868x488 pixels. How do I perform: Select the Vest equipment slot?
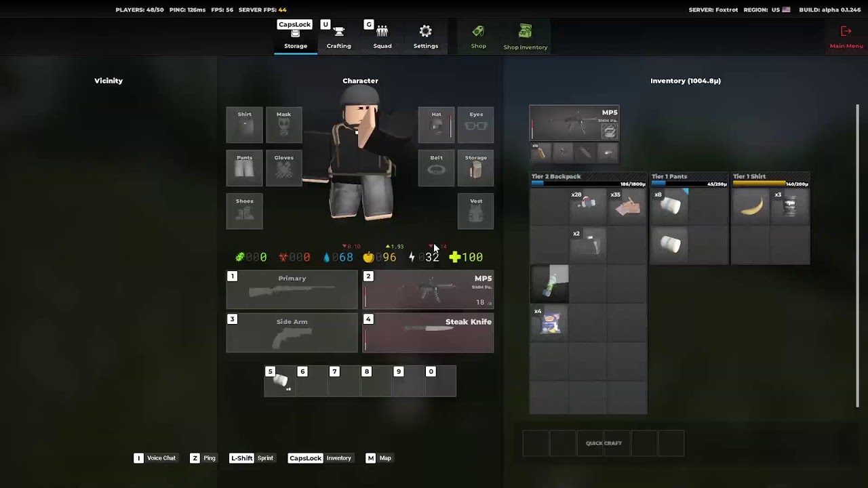(x=476, y=211)
